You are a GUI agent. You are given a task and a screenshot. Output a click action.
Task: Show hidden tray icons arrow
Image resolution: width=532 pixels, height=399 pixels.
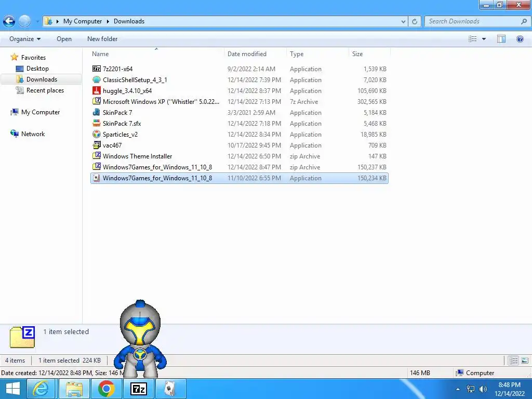tap(458, 389)
